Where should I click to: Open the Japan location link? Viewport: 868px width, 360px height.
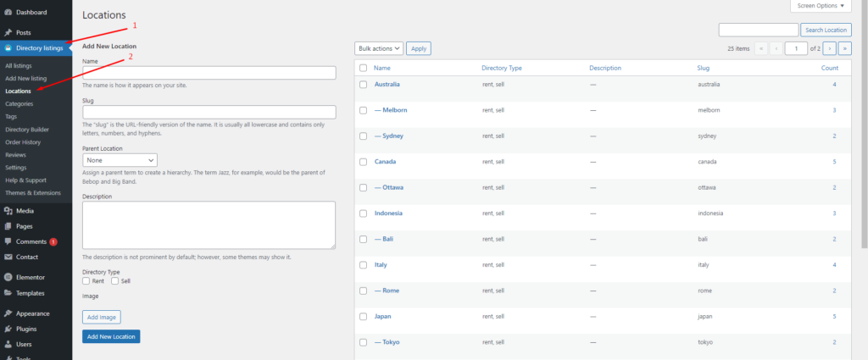[x=383, y=316]
